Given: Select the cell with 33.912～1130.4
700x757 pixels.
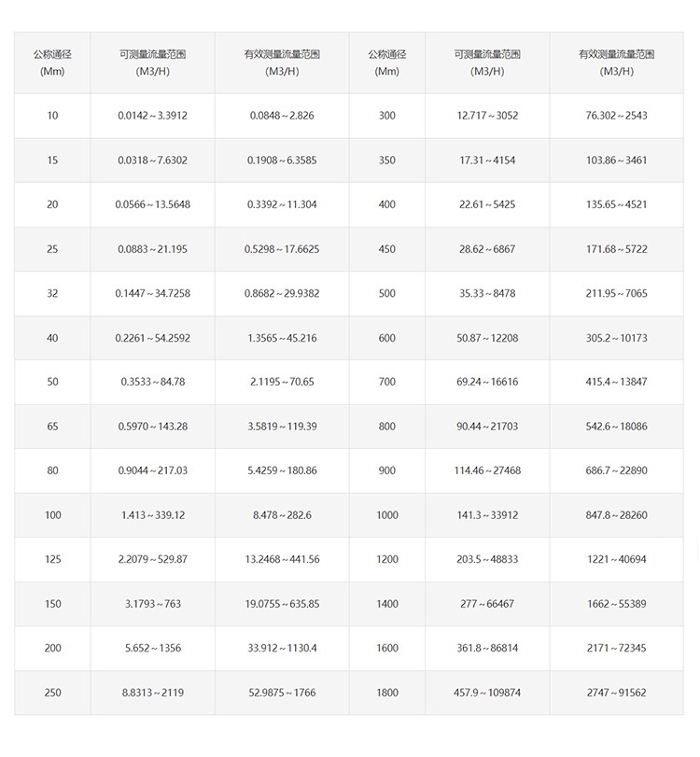Looking at the screenshot, I should 282,648.
